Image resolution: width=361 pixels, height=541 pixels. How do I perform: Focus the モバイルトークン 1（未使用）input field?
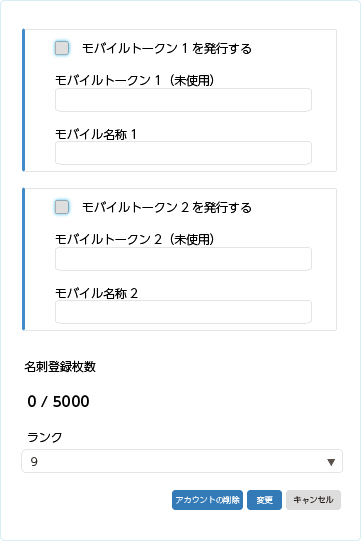183,100
